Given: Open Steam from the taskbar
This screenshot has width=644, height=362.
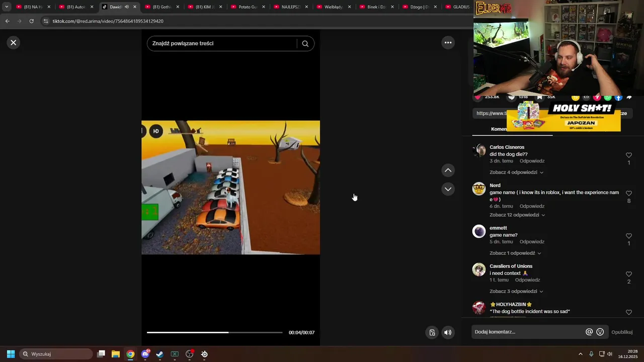Looking at the screenshot, I should (159, 354).
